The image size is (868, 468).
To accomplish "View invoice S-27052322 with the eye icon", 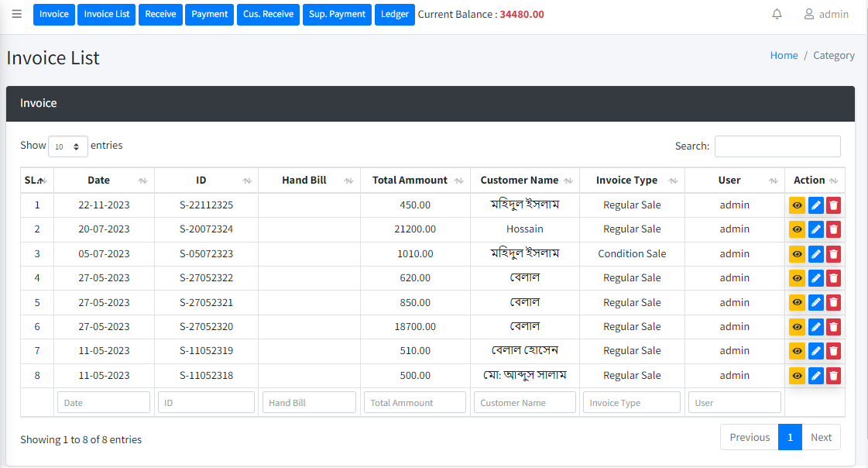I will (797, 278).
